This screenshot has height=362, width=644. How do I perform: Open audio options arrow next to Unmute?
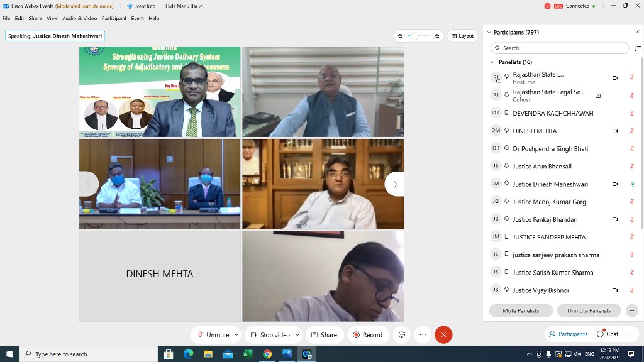[x=236, y=335]
